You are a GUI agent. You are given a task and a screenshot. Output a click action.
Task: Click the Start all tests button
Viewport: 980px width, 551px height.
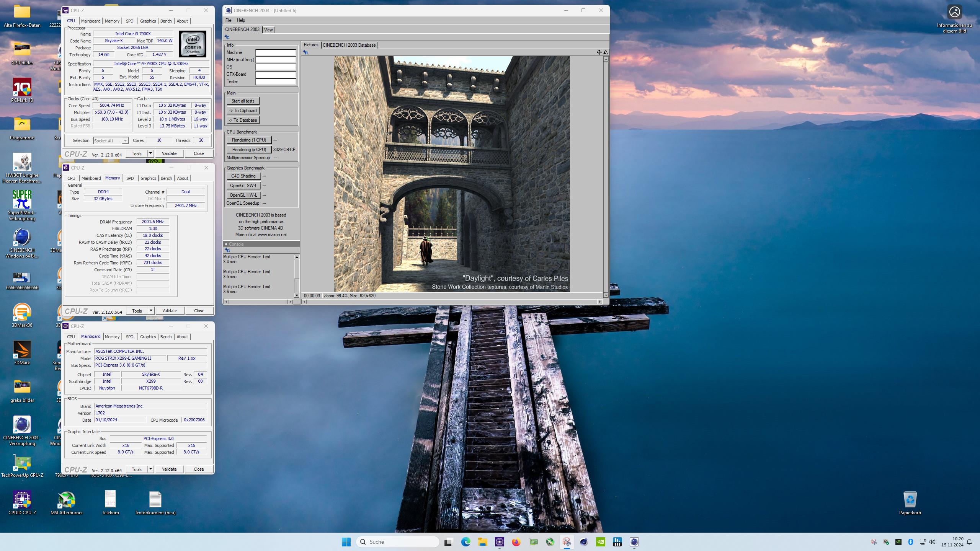[243, 101]
